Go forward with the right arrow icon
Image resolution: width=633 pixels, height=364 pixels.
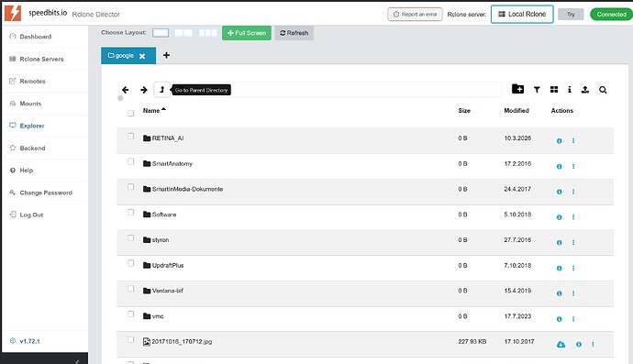(144, 90)
